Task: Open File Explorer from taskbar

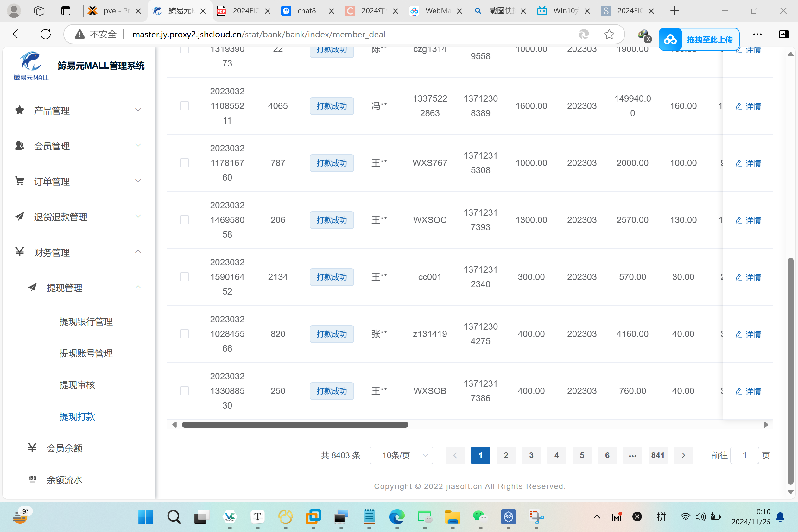Action: click(x=452, y=517)
